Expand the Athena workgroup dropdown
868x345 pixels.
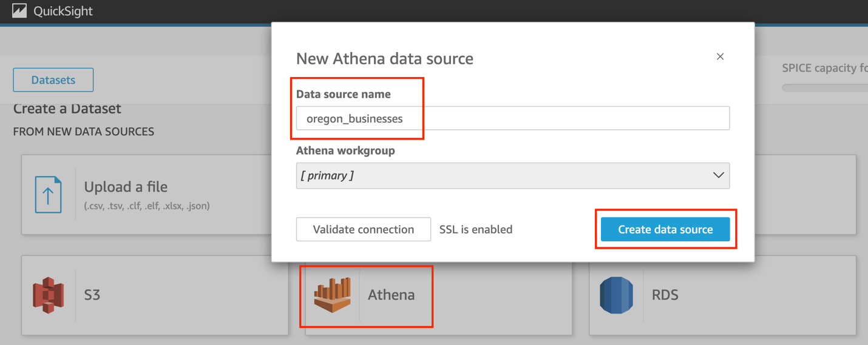point(513,176)
